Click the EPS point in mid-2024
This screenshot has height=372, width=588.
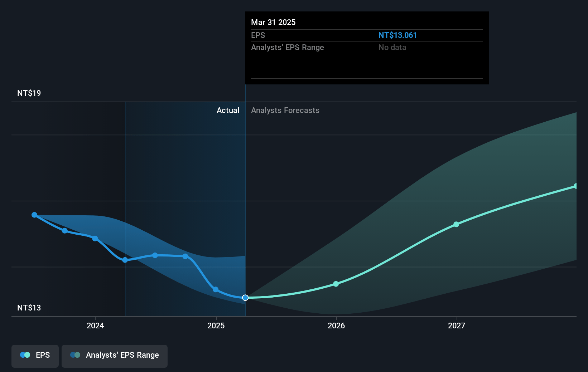click(155, 255)
